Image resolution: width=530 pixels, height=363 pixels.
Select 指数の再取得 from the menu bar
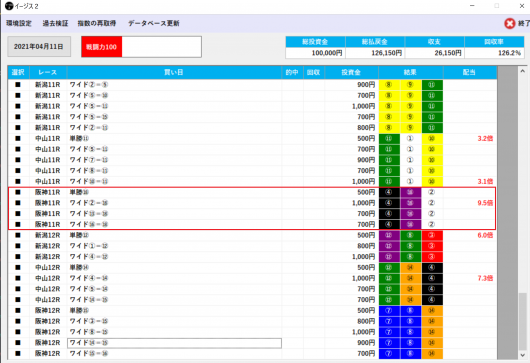pyautogui.click(x=97, y=23)
